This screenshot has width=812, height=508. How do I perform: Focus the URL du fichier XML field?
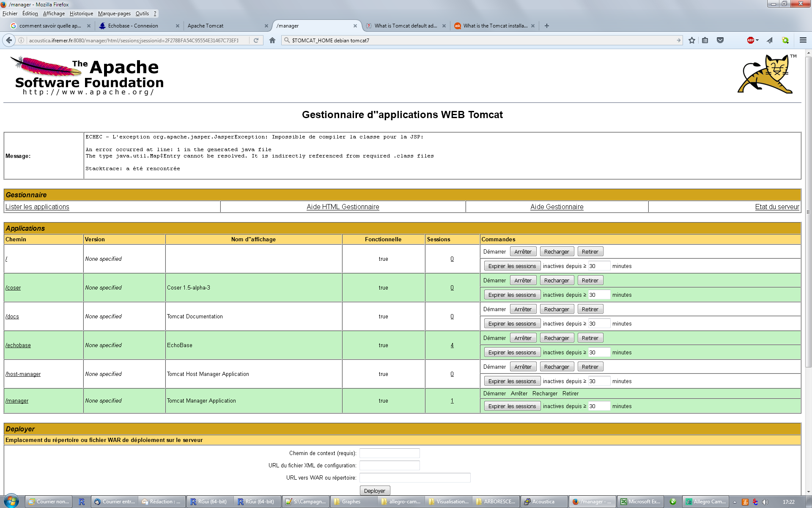(390, 465)
